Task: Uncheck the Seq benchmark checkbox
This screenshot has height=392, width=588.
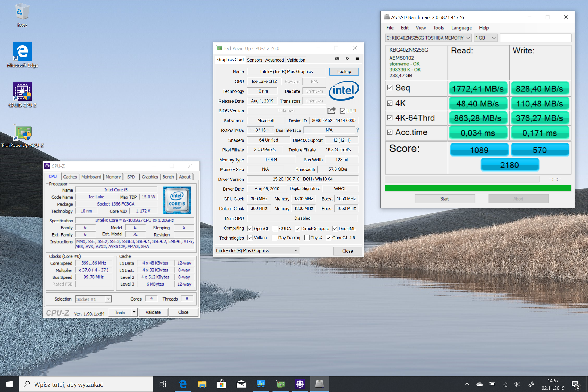Action: click(x=390, y=88)
